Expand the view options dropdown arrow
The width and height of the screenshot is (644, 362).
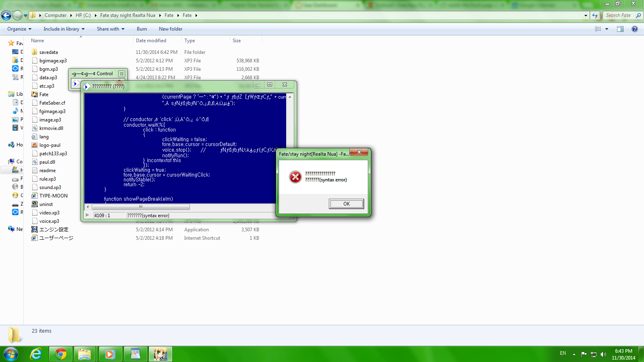click(x=607, y=29)
